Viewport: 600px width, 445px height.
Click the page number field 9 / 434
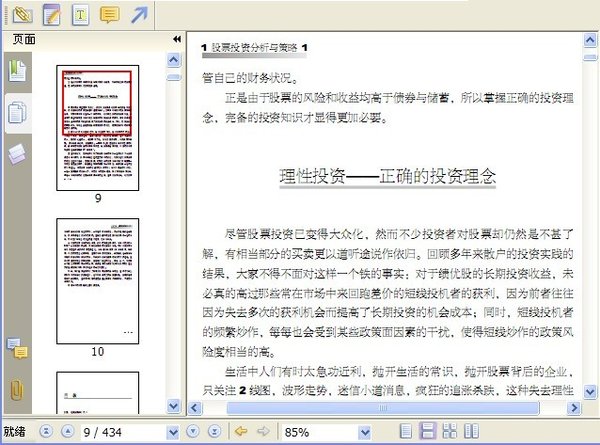coord(123,432)
